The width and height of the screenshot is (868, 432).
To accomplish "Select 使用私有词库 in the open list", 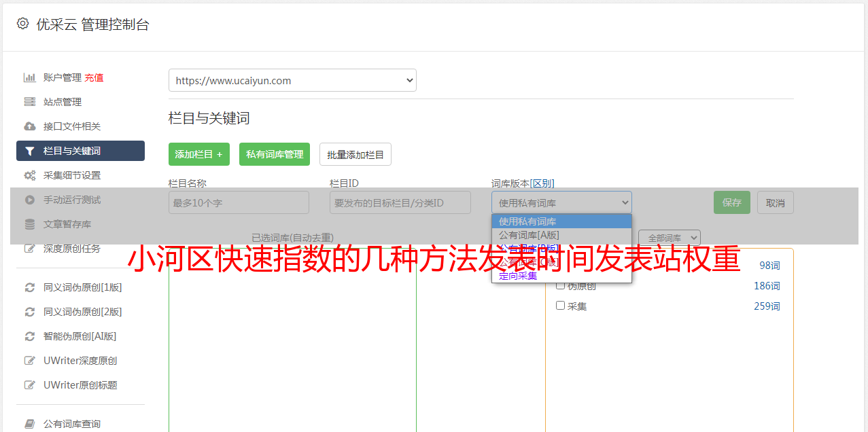I will 561,221.
